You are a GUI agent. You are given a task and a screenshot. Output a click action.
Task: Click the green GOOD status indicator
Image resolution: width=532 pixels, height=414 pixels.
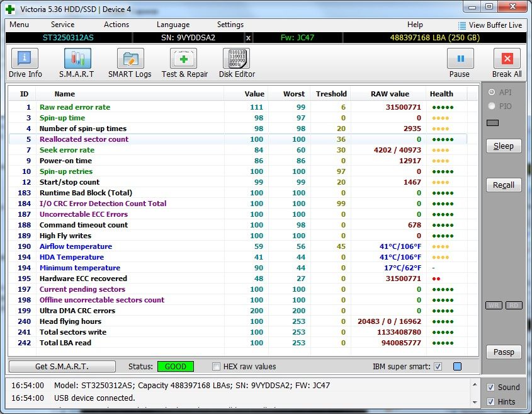176,367
